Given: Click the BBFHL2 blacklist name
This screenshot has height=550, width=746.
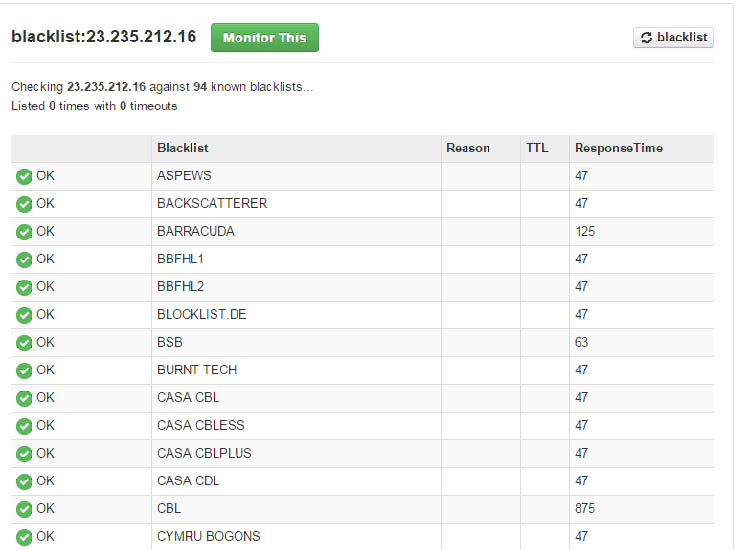Looking at the screenshot, I should (180, 286).
